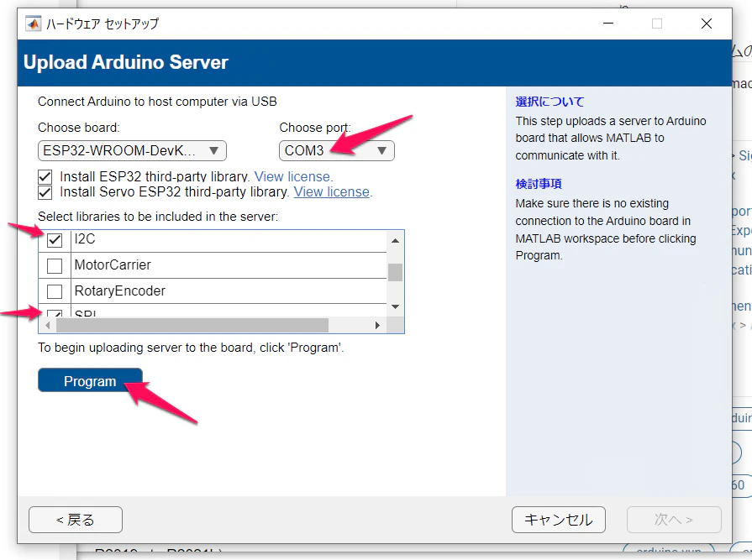
Task: Click library list scroll right arrow
Action: [377, 325]
